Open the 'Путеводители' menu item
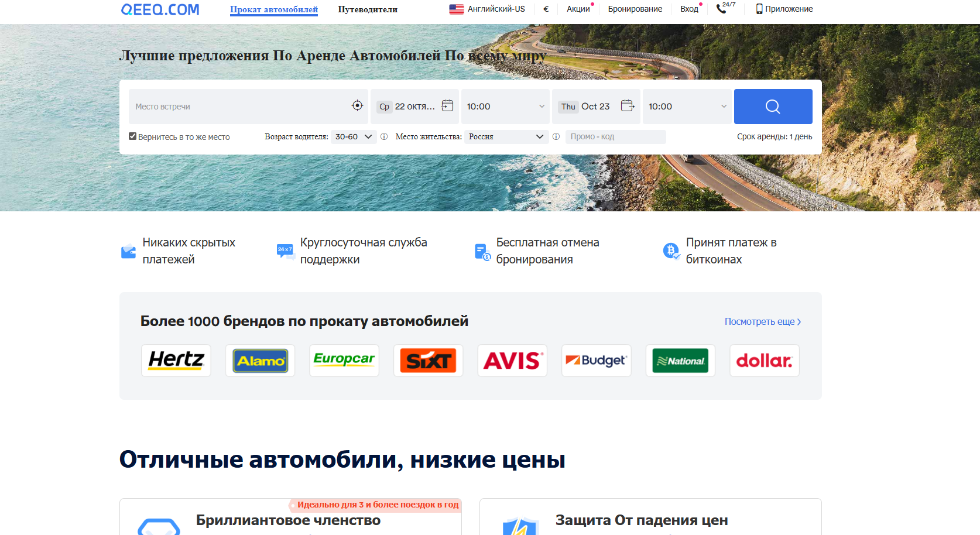 pyautogui.click(x=368, y=9)
